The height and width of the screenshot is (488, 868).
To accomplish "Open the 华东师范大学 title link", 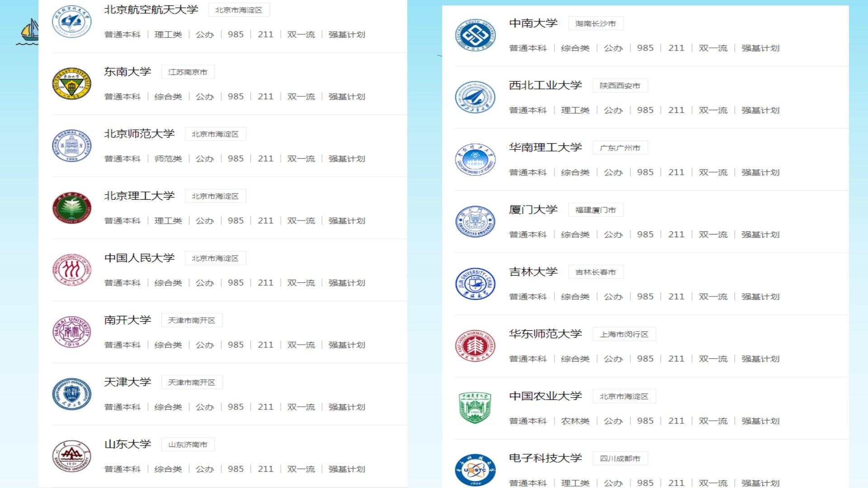I will (545, 334).
